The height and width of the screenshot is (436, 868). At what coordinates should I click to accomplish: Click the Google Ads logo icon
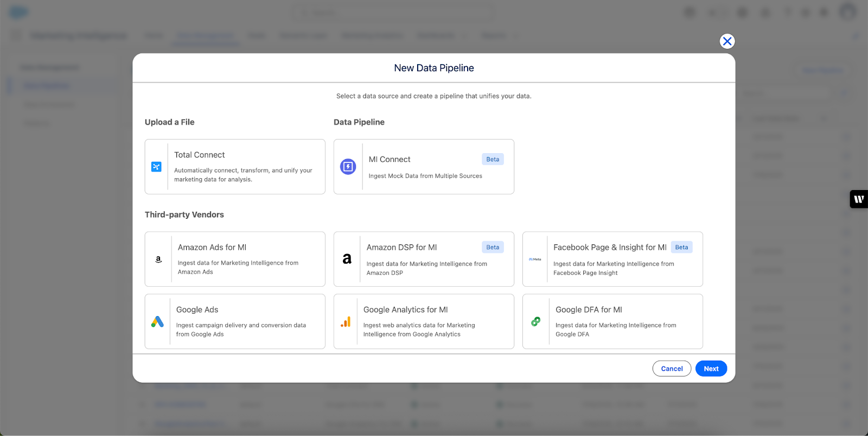click(157, 321)
